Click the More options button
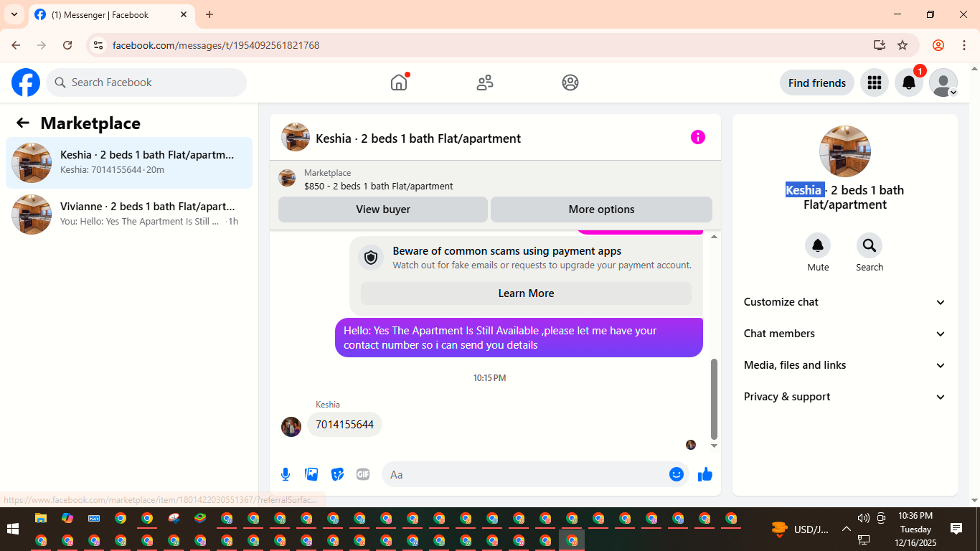 click(x=601, y=209)
